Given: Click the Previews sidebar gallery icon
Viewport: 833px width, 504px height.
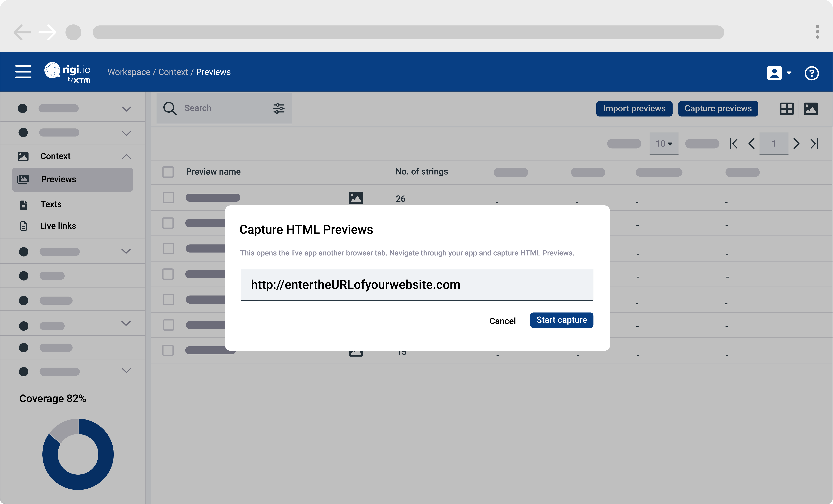Looking at the screenshot, I should [x=23, y=179].
